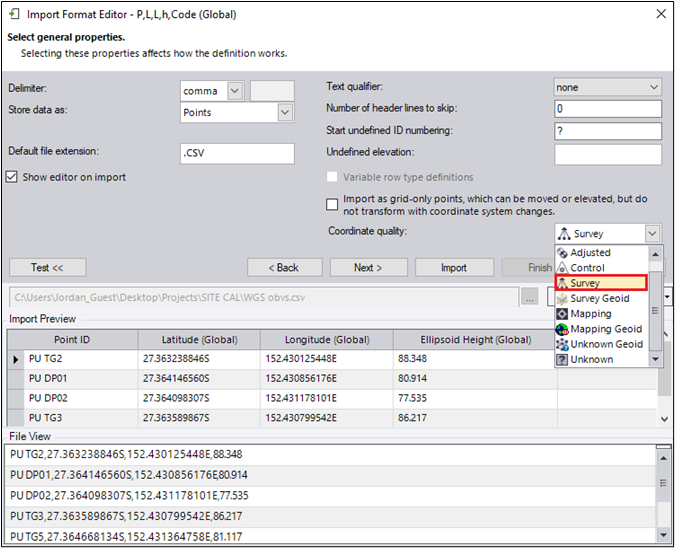Click the Default file extension field

pyautogui.click(x=237, y=153)
